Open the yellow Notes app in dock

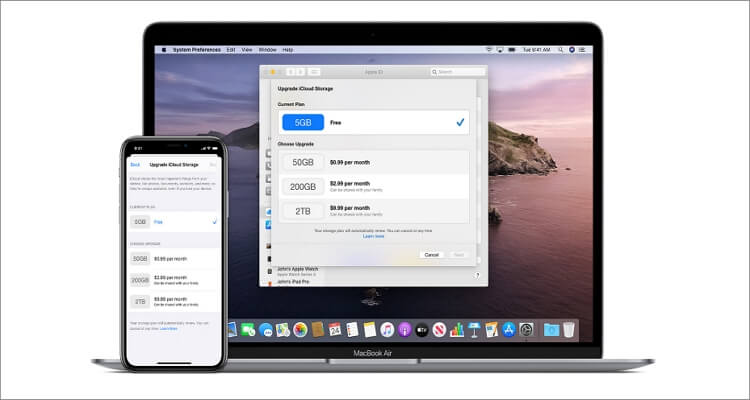pos(370,330)
